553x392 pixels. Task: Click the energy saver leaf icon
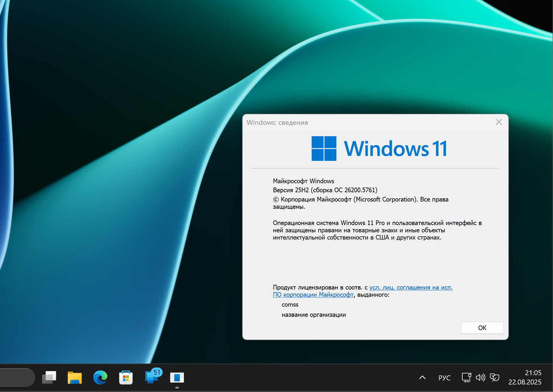(494, 377)
